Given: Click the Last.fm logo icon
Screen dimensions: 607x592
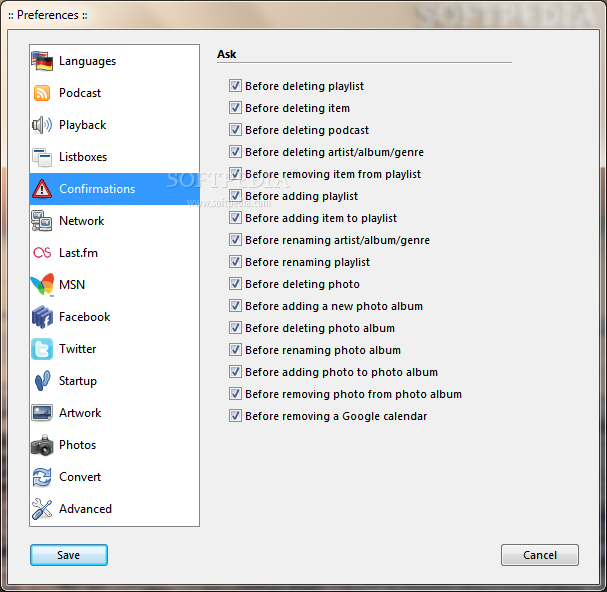Looking at the screenshot, I should tap(42, 253).
